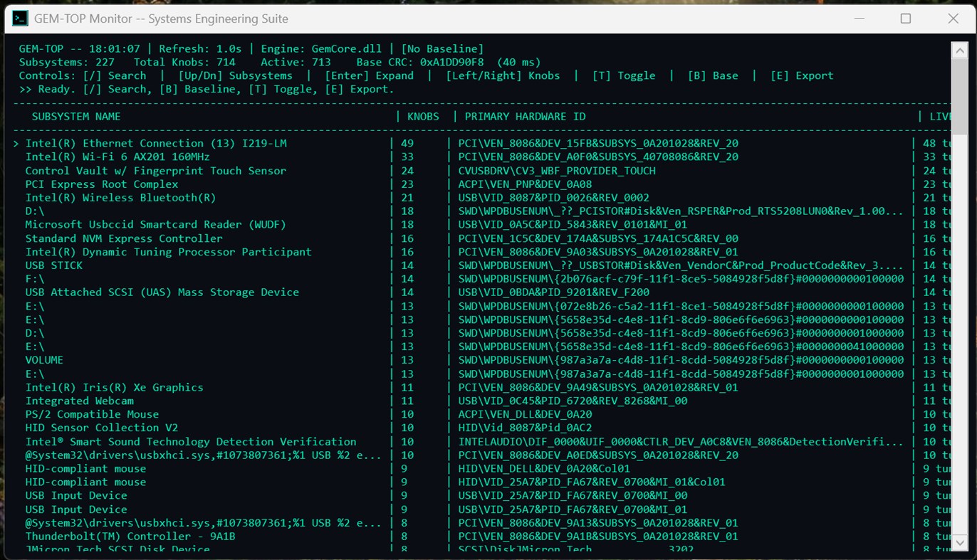Click the [Left/Right] Knobs control hint

tap(503, 75)
